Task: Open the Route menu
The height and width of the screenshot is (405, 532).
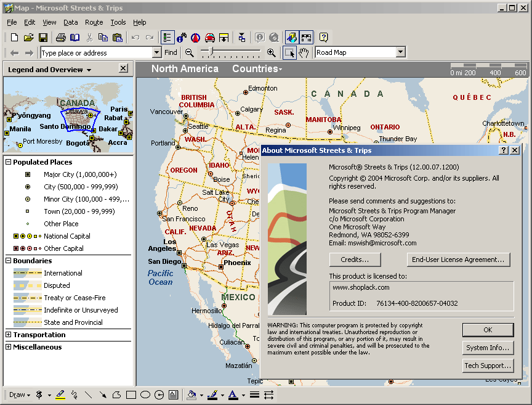Action: (x=94, y=22)
